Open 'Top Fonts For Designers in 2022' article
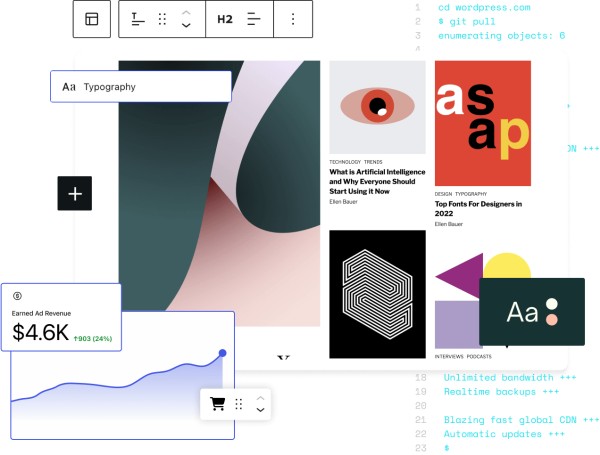Viewport: 600px width, 455px height. pos(478,208)
